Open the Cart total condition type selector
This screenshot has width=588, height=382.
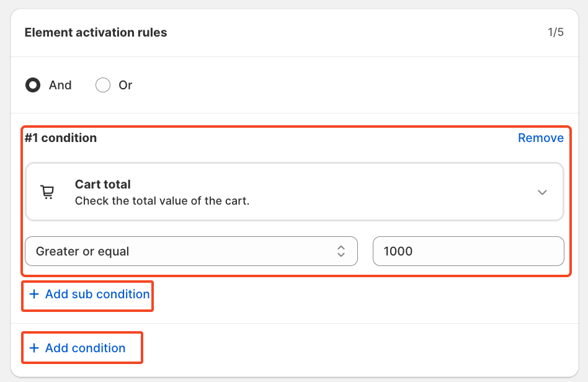(x=294, y=192)
